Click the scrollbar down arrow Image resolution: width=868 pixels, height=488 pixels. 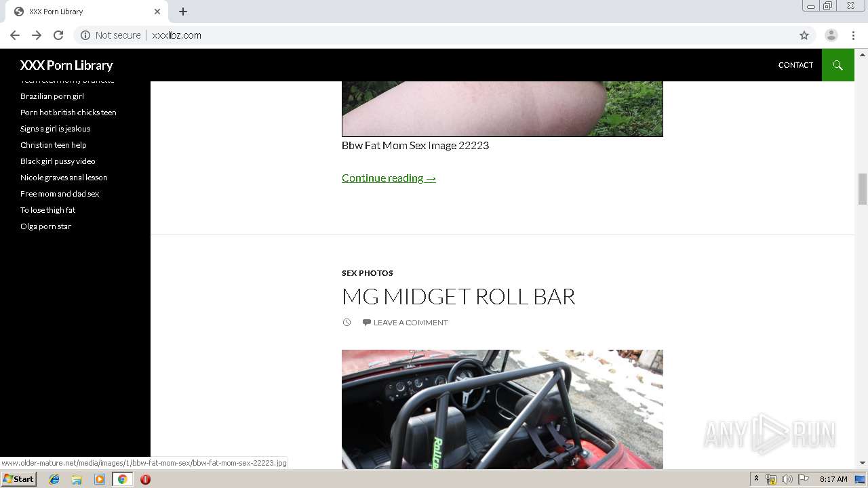[863, 464]
